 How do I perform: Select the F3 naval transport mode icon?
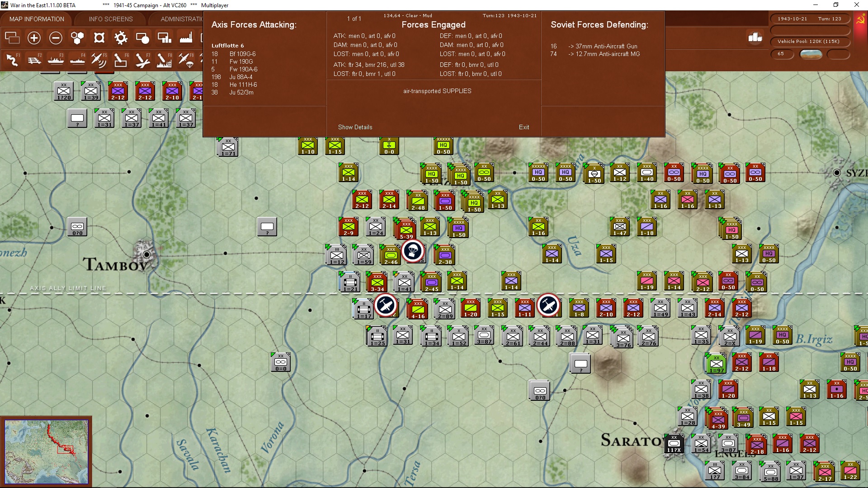[x=56, y=60]
